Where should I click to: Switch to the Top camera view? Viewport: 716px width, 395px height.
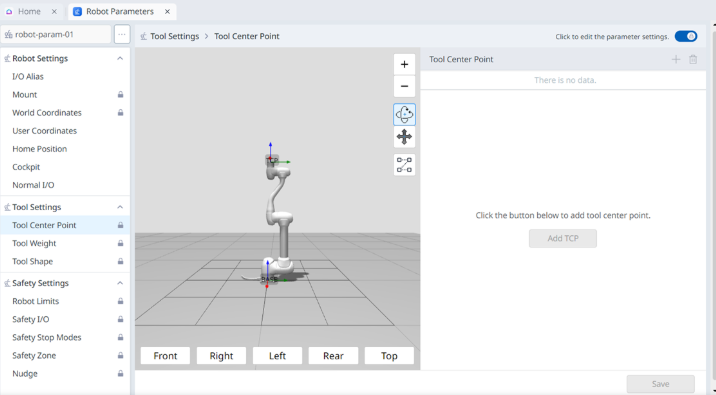tap(389, 356)
